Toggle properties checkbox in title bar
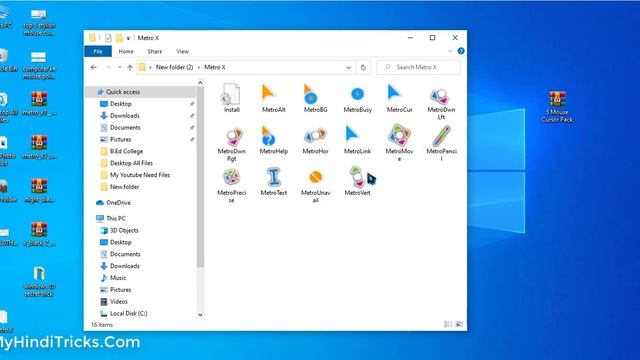640x360 pixels. (108, 38)
